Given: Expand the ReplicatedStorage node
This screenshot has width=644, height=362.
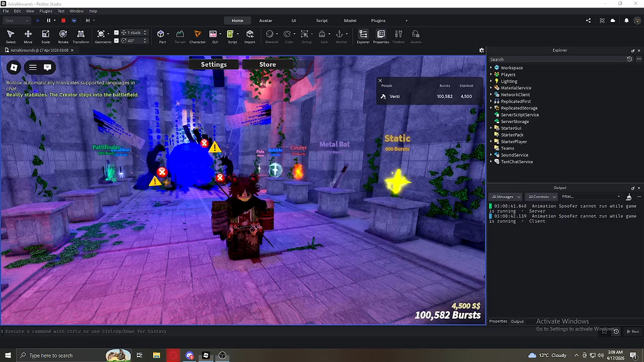Looking at the screenshot, I should tap(491, 108).
